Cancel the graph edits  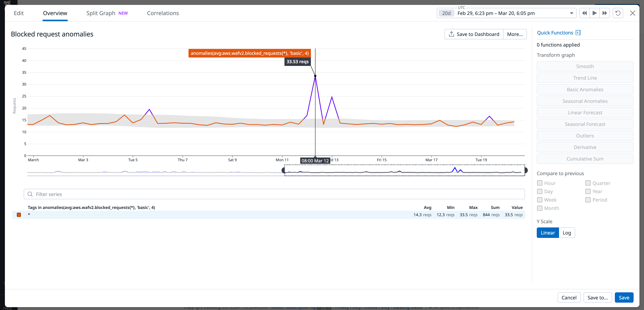(x=569, y=297)
